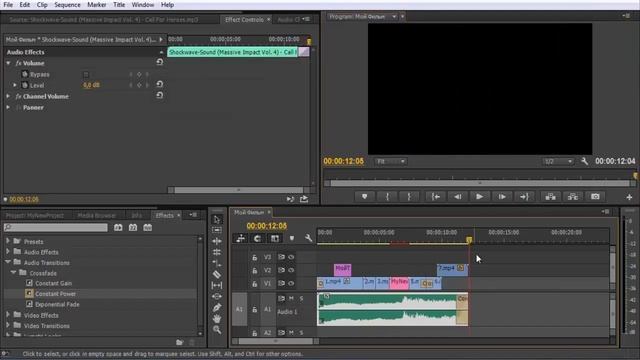Screen dimensions: 640x360
Task: Select the Selection arrow tool
Action: [217, 220]
